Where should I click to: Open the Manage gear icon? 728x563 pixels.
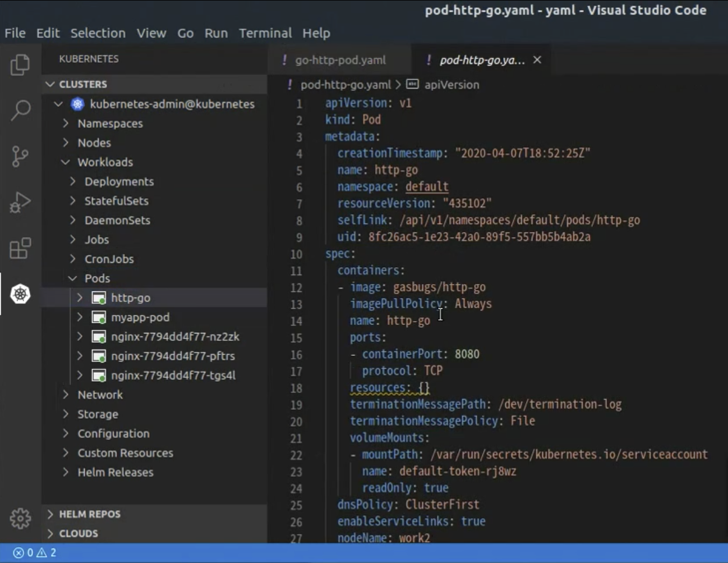click(20, 518)
